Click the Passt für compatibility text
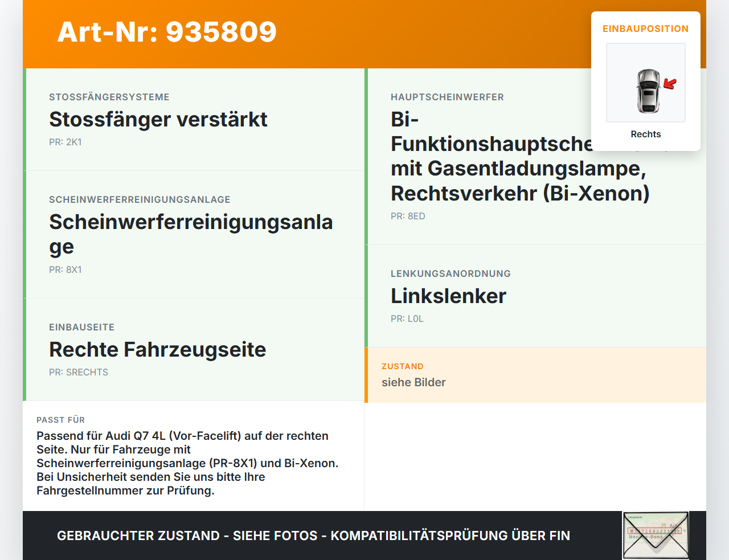This screenshot has height=560, width=729. 188,463
